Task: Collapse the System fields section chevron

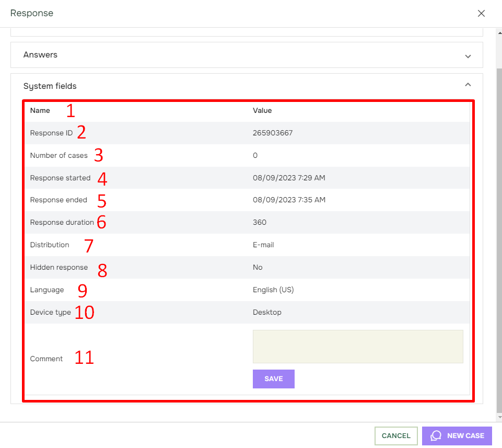Action: pos(468,85)
